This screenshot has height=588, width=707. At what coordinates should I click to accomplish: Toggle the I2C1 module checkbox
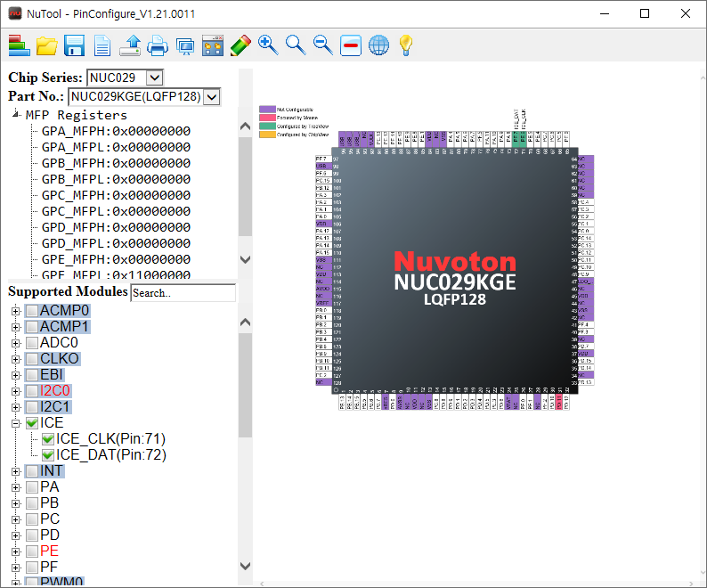tap(32, 407)
